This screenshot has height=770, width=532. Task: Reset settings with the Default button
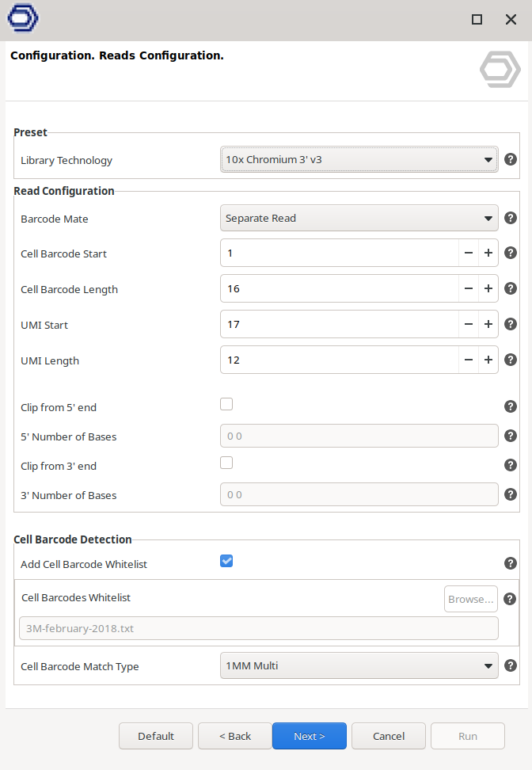pos(156,736)
